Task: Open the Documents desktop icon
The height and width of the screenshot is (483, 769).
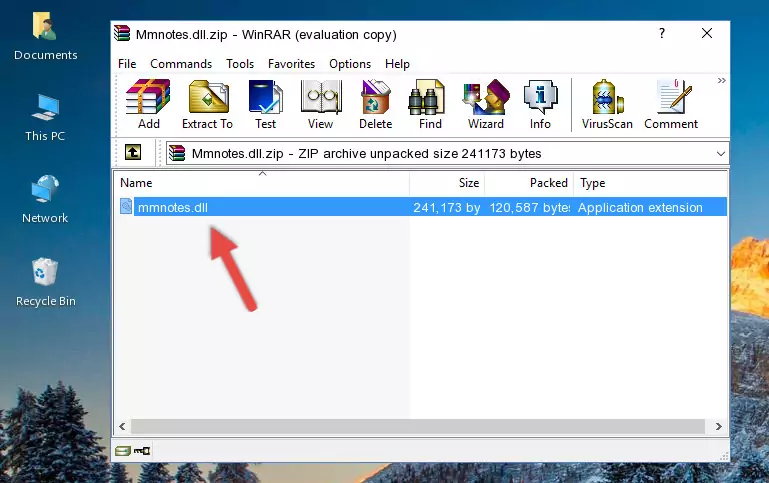Action: coord(45,37)
